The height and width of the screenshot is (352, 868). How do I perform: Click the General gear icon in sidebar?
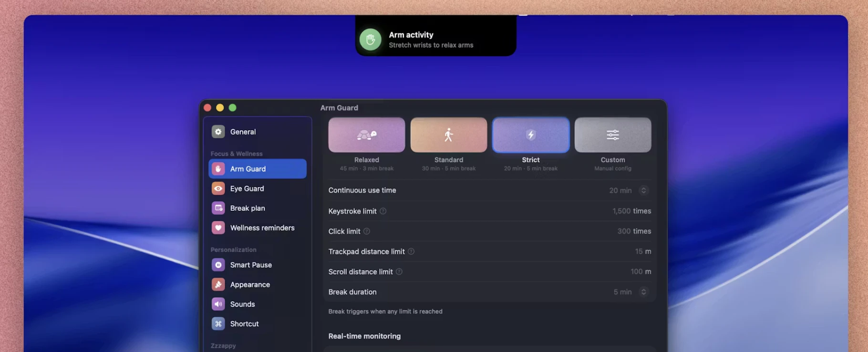[218, 132]
